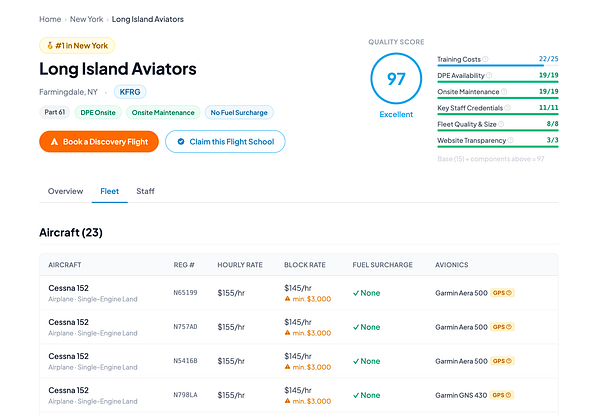The image size is (600, 415).
Task: Click the Avionics column header
Action: [452, 265]
